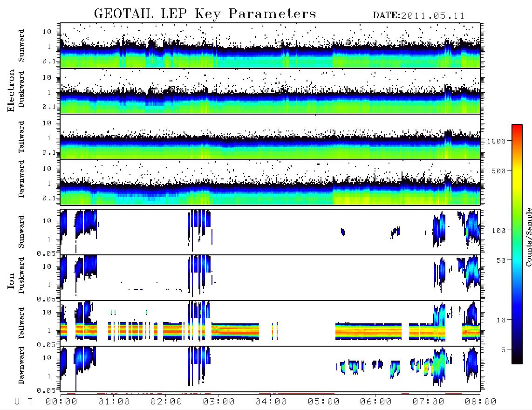Select the "Counts/Sample" color bar title

529,237
